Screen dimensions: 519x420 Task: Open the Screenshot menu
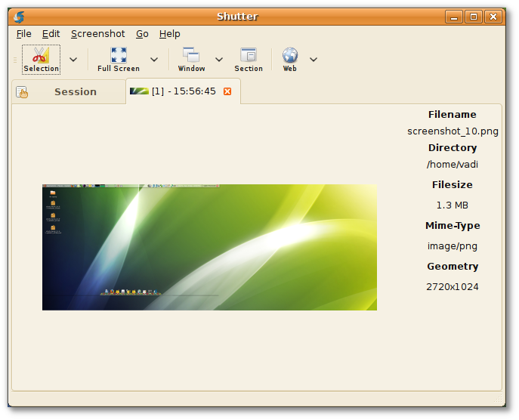tap(97, 34)
